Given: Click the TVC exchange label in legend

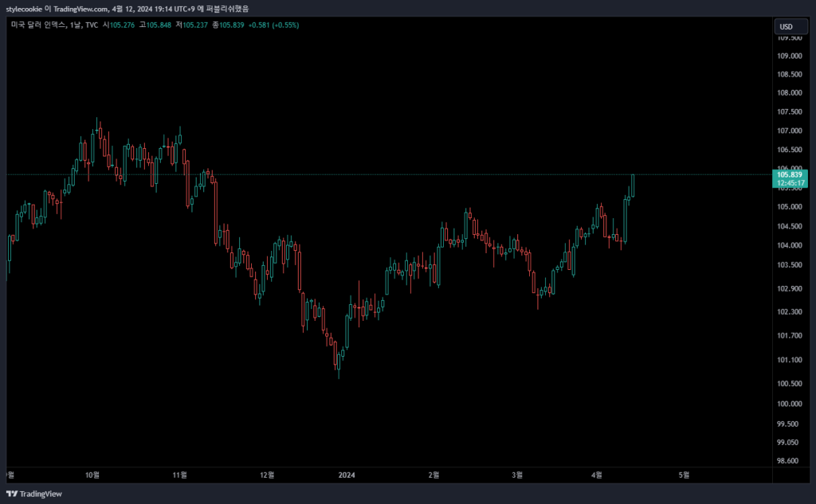Looking at the screenshot, I should click(x=92, y=25).
